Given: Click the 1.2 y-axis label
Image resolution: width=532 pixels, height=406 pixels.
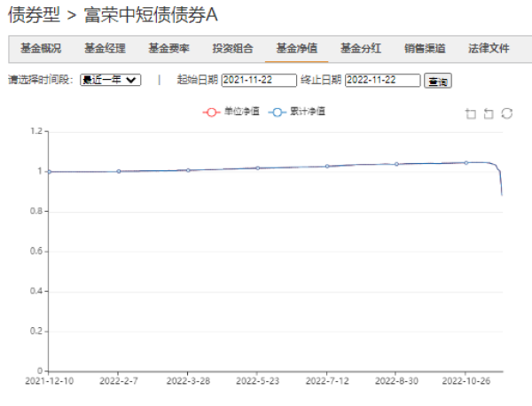Looking at the screenshot, I should 36,131.
